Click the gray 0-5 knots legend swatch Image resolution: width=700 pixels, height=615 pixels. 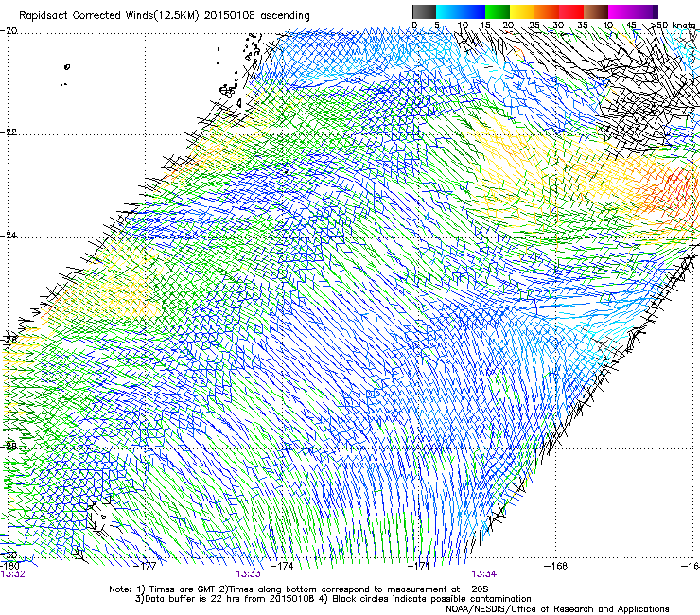pyautogui.click(x=424, y=11)
